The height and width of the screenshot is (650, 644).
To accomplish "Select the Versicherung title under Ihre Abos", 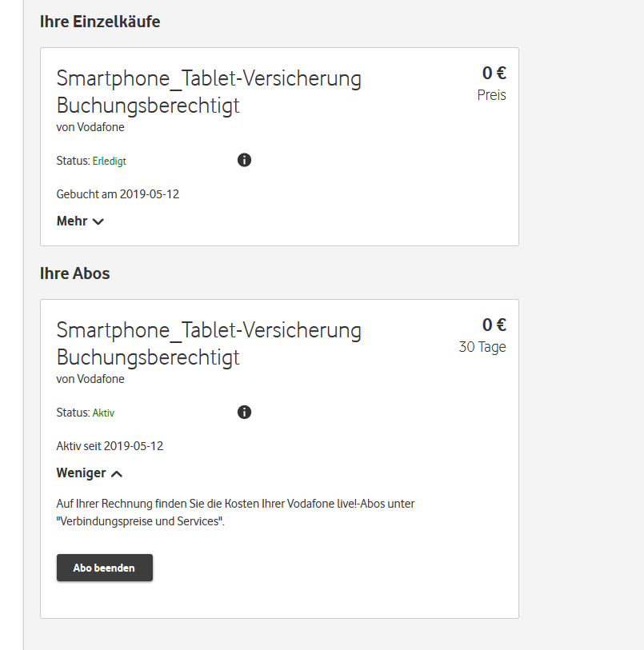I will [x=208, y=344].
